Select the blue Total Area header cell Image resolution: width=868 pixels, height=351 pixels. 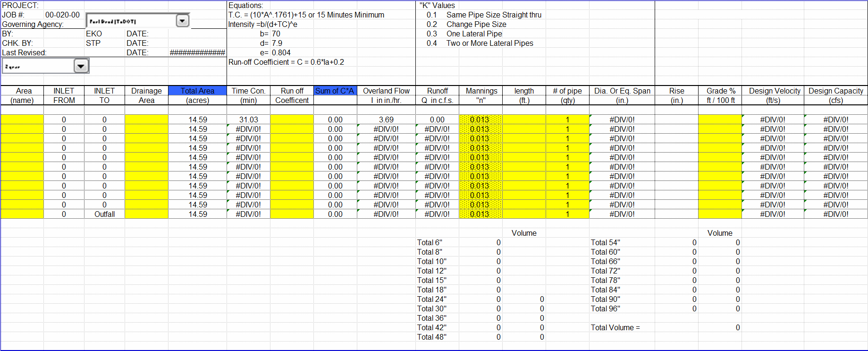(x=197, y=91)
